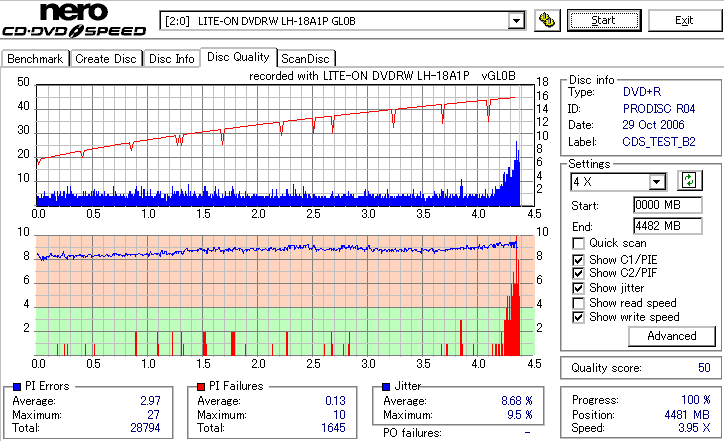Toggle Show write speed checkbox
724x441 pixels.
[578, 317]
